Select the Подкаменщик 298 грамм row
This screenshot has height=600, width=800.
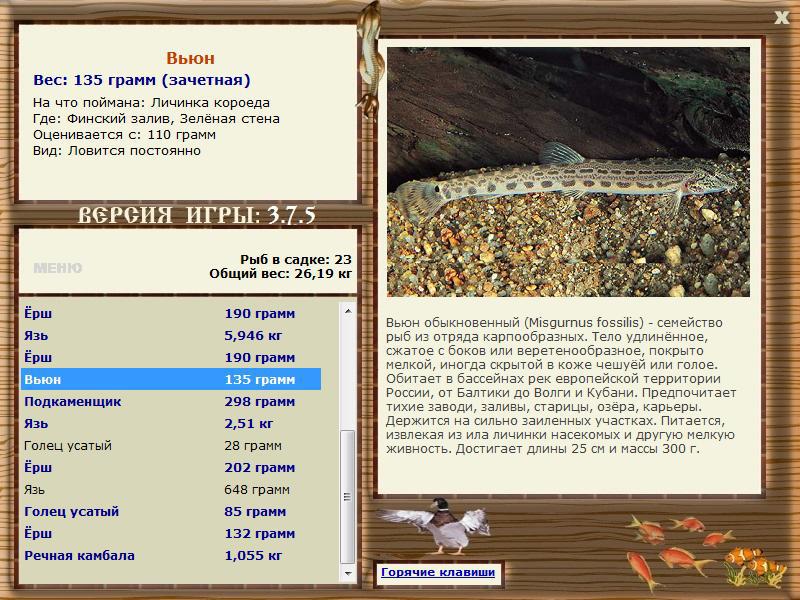171,402
